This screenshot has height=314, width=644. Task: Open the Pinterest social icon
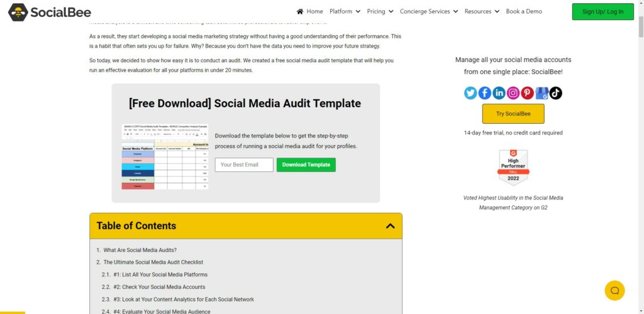pyautogui.click(x=528, y=93)
